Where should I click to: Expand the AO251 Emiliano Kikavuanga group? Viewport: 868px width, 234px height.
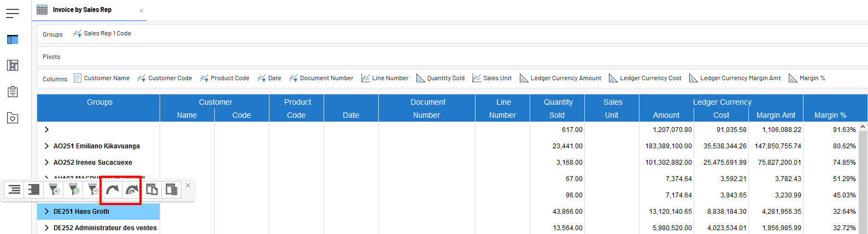coord(46,146)
